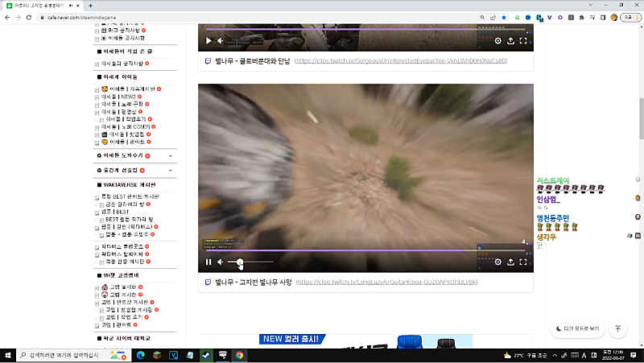This screenshot has height=363, width=644.
Task: Click the browser forward arrow
Action: [18, 17]
